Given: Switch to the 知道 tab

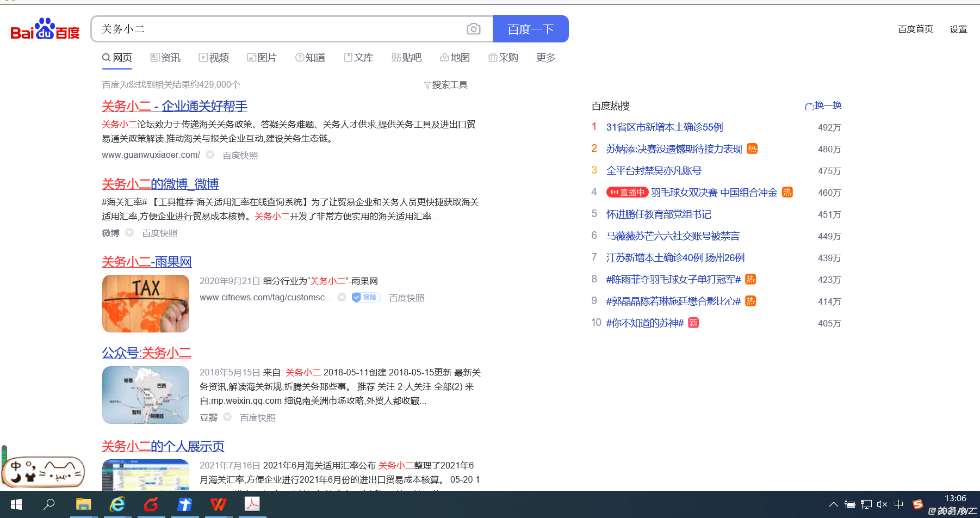Looking at the screenshot, I should pos(310,58).
